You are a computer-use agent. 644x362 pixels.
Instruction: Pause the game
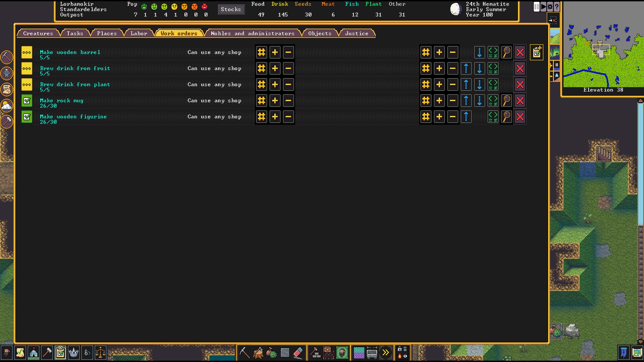coord(537,6)
